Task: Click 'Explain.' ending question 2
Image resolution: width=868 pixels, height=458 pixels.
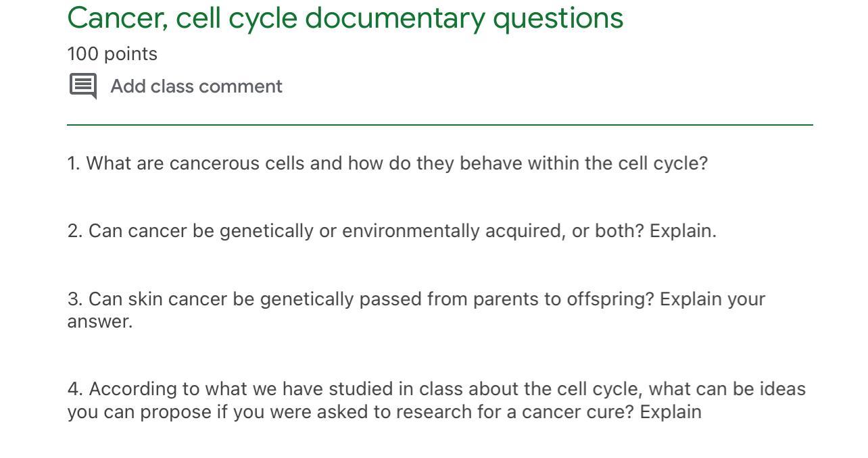Action: [683, 231]
